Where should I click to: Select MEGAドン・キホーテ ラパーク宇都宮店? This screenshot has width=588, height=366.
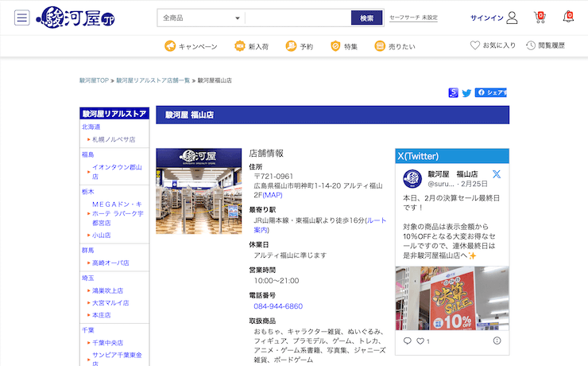[x=118, y=213]
